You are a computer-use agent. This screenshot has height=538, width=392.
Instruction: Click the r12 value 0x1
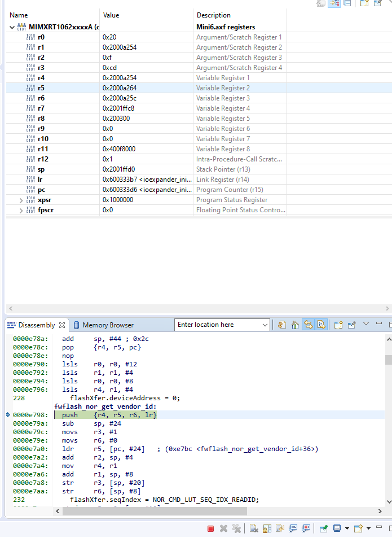click(x=108, y=159)
